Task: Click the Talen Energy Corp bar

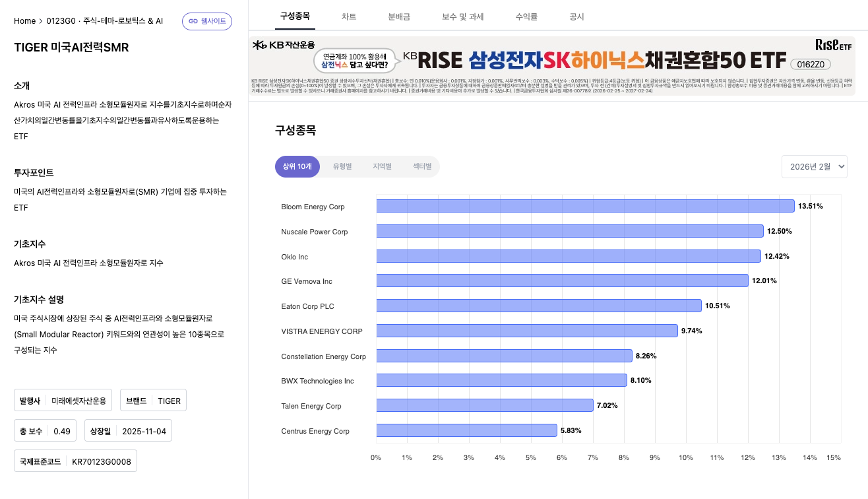Action: pyautogui.click(x=485, y=405)
